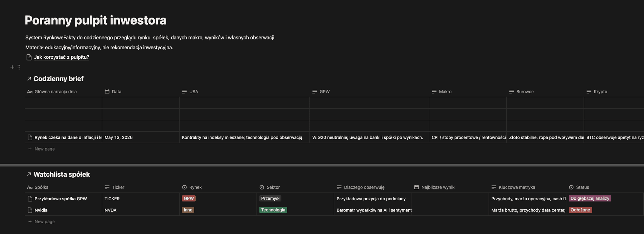Click document icon beside Jak korzystać z pulpitu
Viewport: 644px width, 234px height.
29,57
